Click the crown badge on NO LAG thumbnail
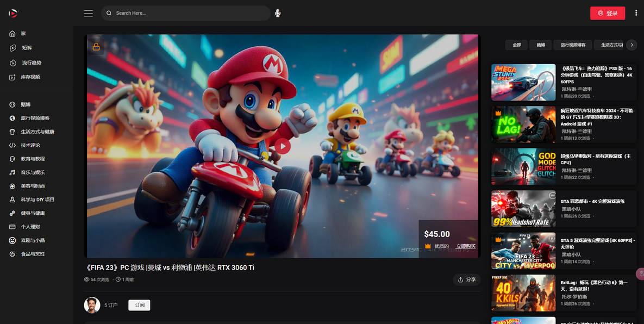The width and height of the screenshot is (644, 324). pyautogui.click(x=498, y=113)
